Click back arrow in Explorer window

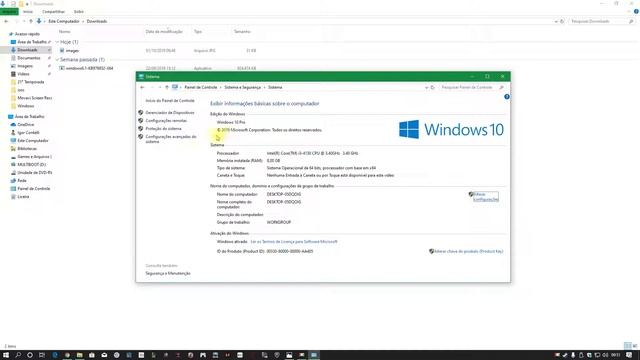tap(6, 21)
